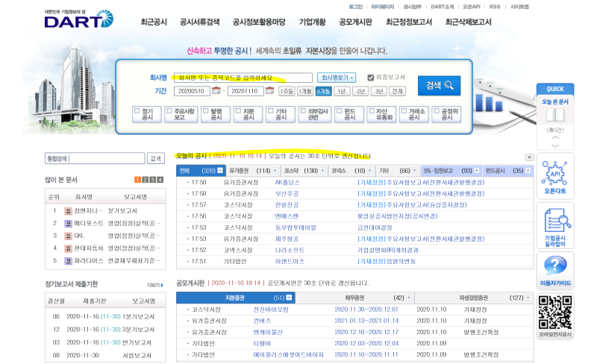Click the 코 badge next to 메디포스트
Screen dimensions: 597x364
coord(68,224)
